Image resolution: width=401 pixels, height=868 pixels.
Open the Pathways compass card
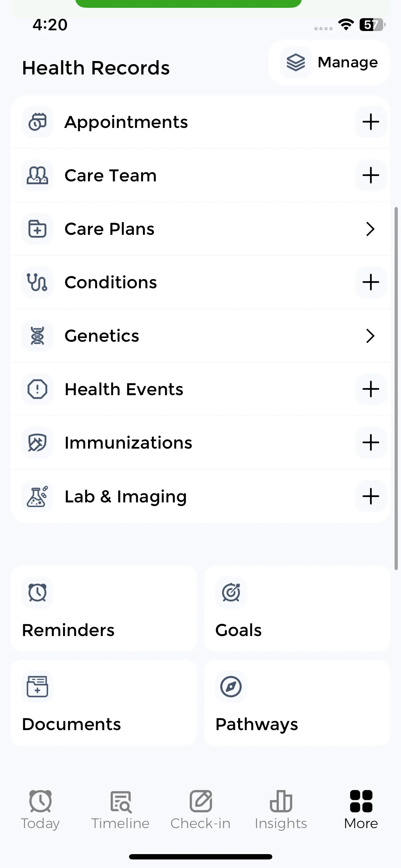[297, 703]
